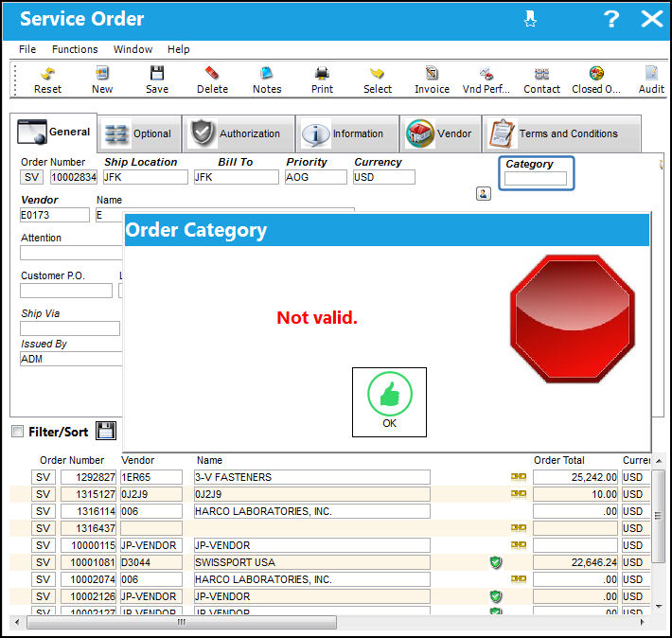Viewport: 672px width, 638px height.
Task: Open the Functions menu
Action: (75, 49)
